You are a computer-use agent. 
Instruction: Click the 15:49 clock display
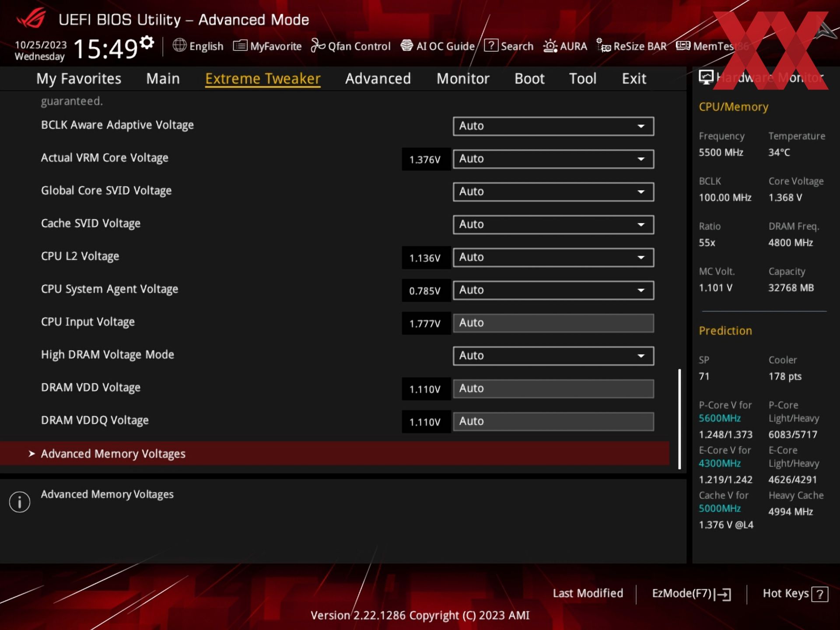(105, 49)
